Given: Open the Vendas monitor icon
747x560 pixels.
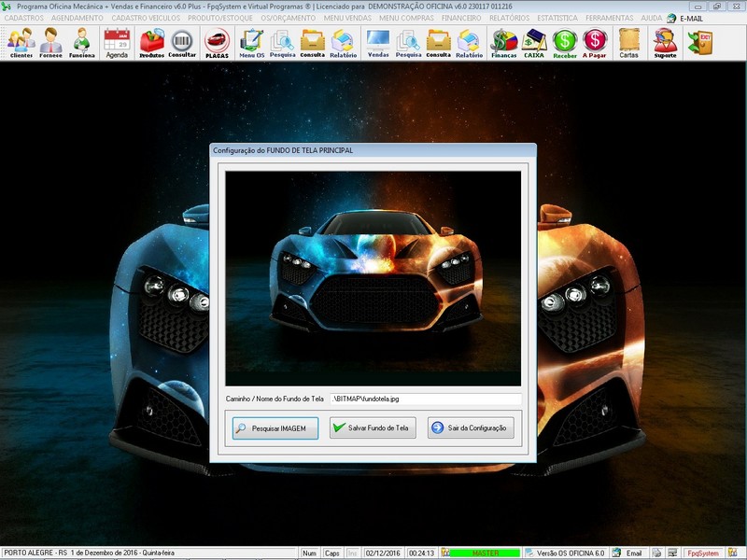Looking at the screenshot, I should (378, 43).
